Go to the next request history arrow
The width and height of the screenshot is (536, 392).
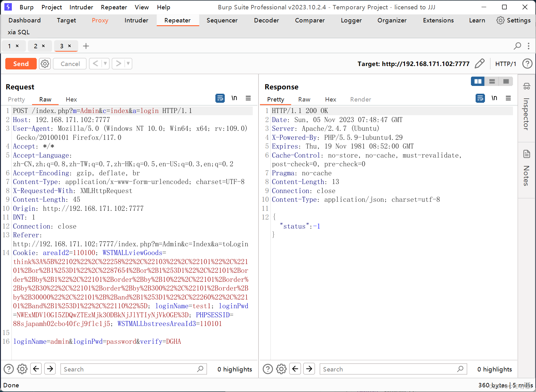[x=119, y=64]
